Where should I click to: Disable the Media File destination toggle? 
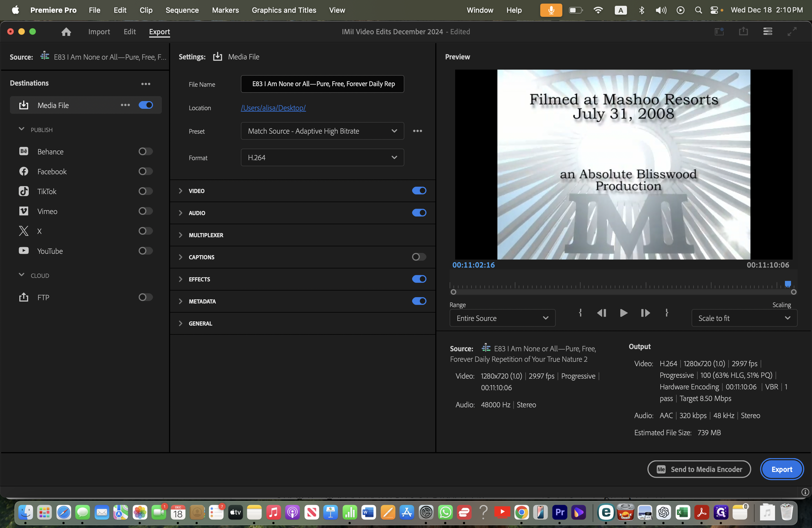[x=146, y=105]
